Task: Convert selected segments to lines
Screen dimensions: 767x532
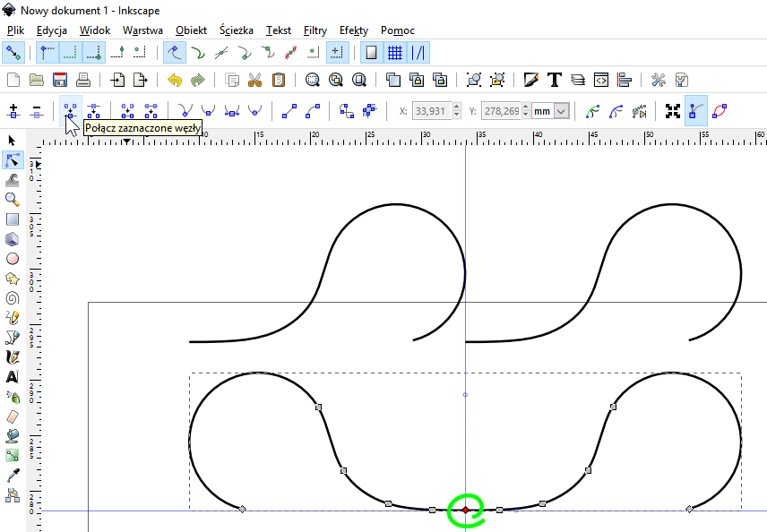Action: (289, 111)
